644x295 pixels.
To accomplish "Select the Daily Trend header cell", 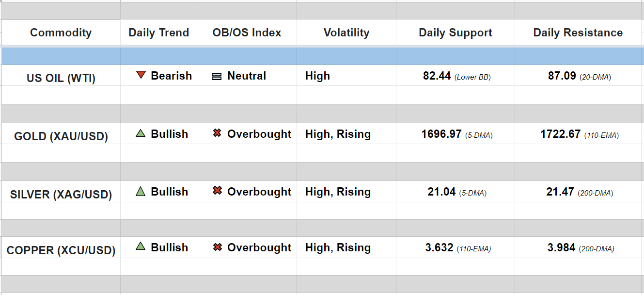I will pos(158,33).
